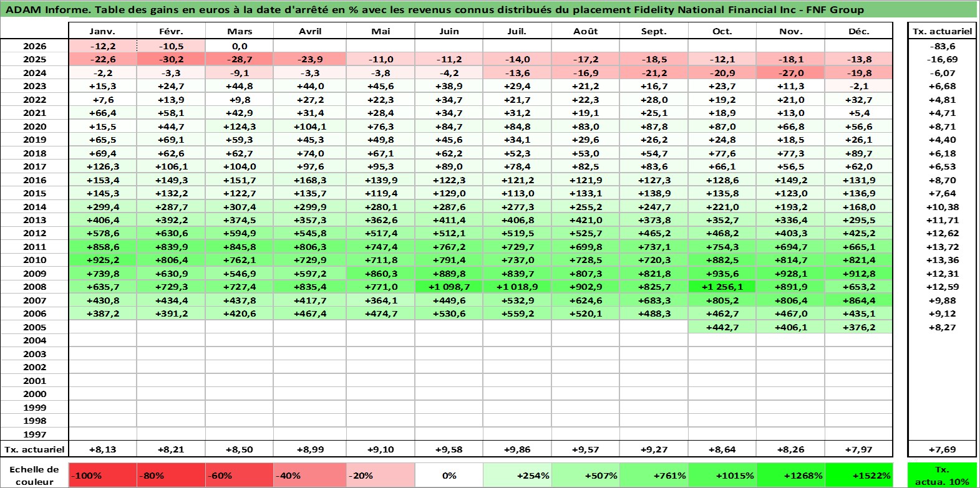Select cell with value -21,2
The width and height of the screenshot is (980, 488).
(x=654, y=73)
